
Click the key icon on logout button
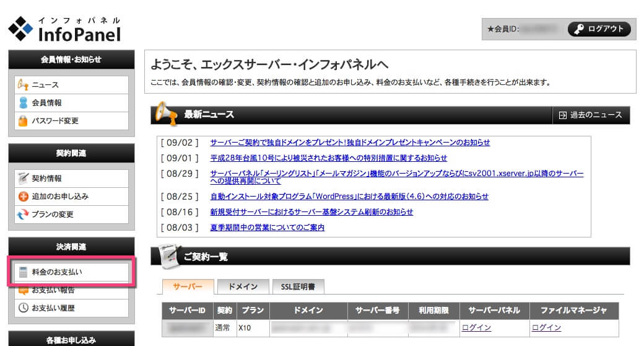tap(579, 29)
